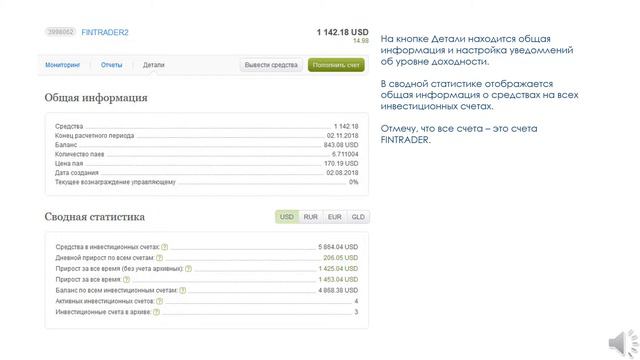The width and height of the screenshot is (640, 360).
Task: Switch to the Мониторинг tab
Action: pos(62,65)
